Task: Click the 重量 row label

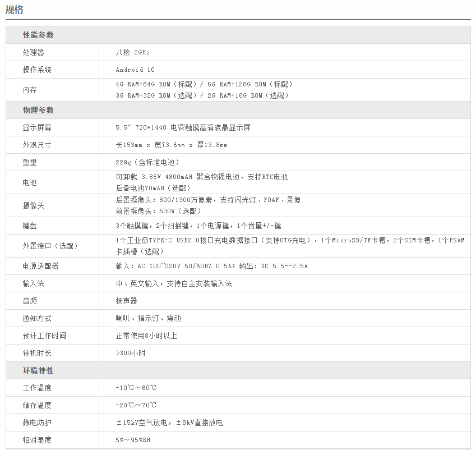Action: point(30,162)
